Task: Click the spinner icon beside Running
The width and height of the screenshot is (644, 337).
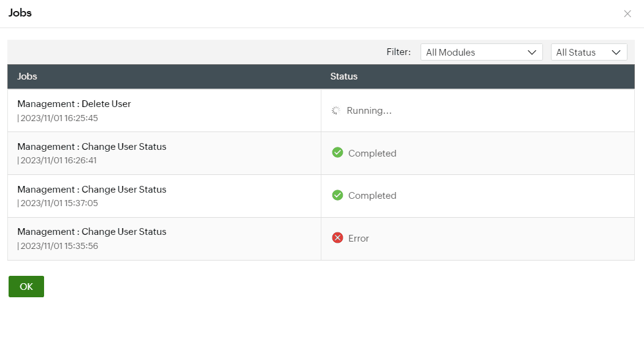Action: pyautogui.click(x=335, y=111)
